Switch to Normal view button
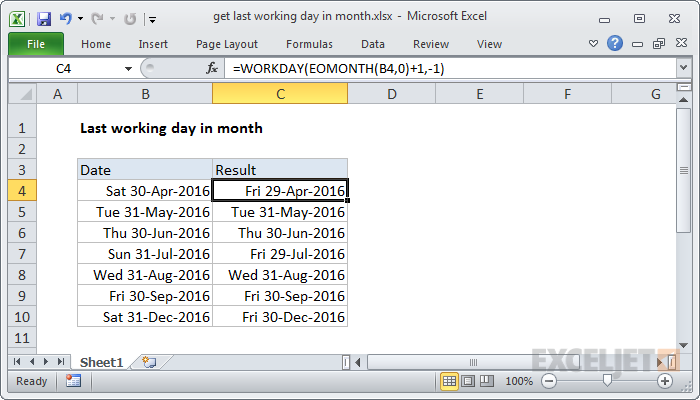 (449, 381)
